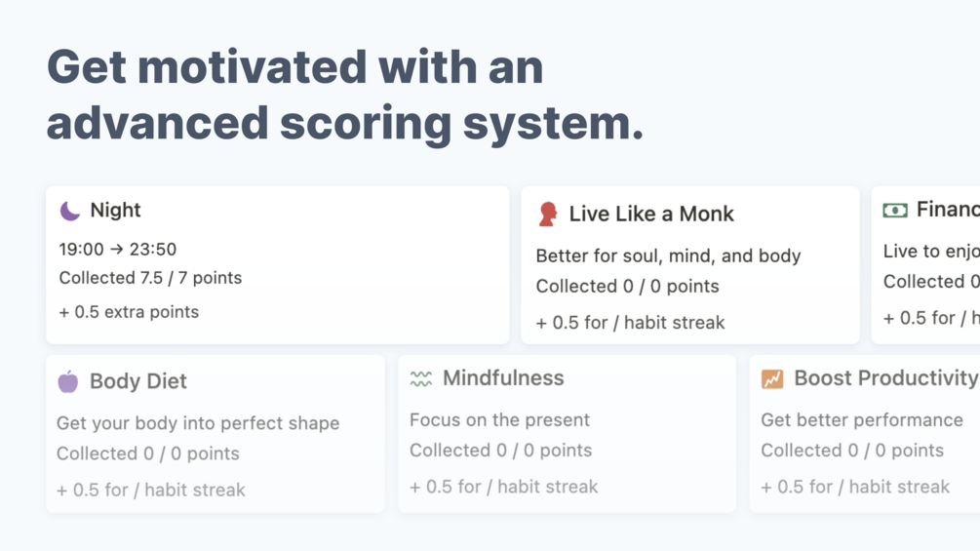
Task: Click the partially visible Finance card title
Action: click(948, 210)
